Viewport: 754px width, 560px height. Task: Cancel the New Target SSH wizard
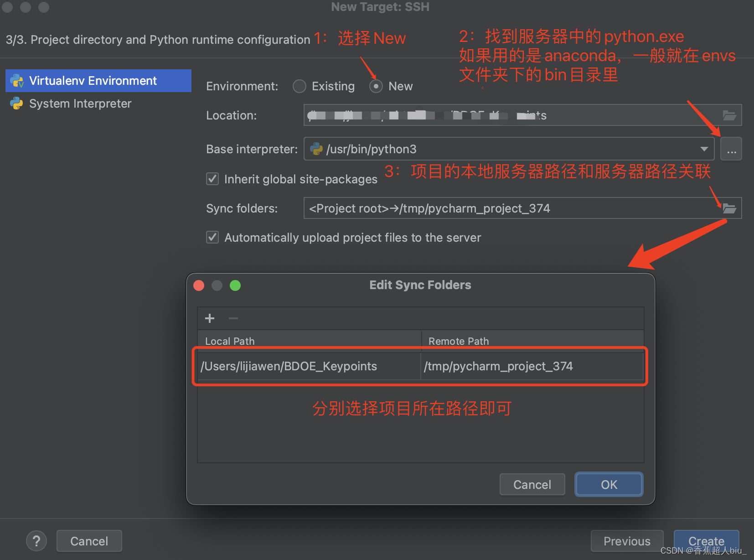[89, 541]
